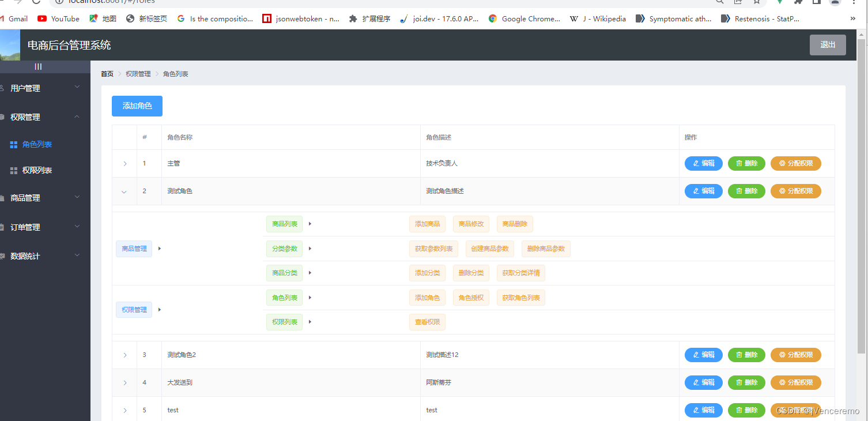The width and height of the screenshot is (868, 421).
Task: Click the gear icon on 分配权限 for 主管
Action: (x=783, y=163)
